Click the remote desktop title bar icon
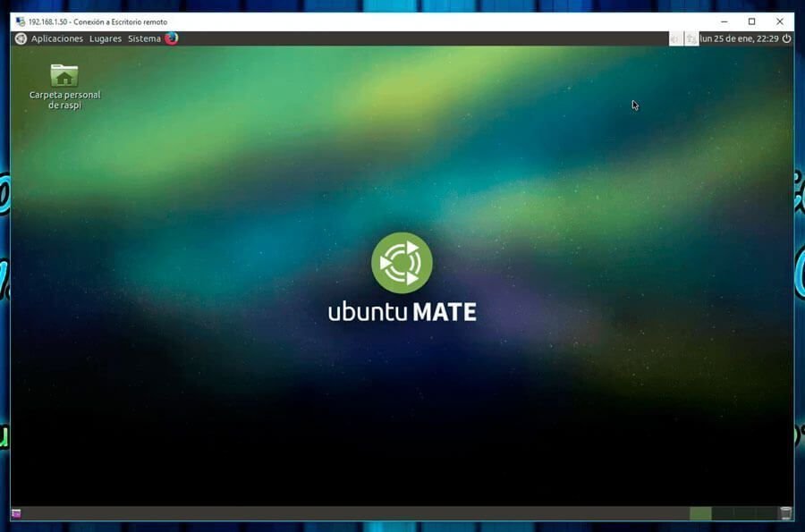 (21, 22)
